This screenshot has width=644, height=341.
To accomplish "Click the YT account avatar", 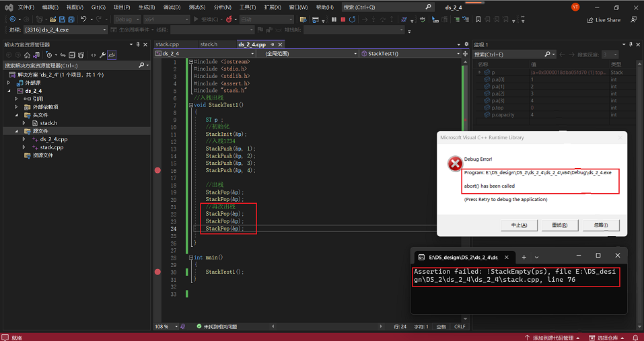I will tap(575, 7).
